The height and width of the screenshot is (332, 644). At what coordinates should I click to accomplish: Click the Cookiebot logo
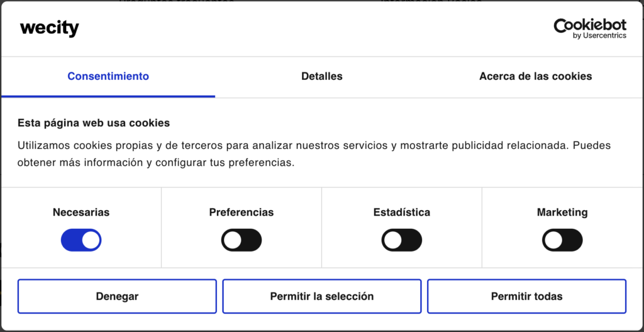pos(590,25)
